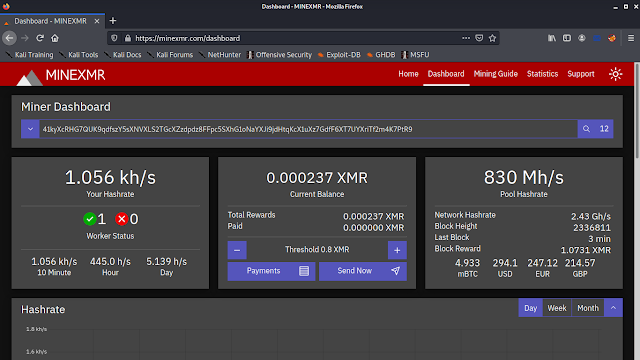Open Kali Tools bookmark
Screen dimensions: 640x360
click(x=79, y=55)
